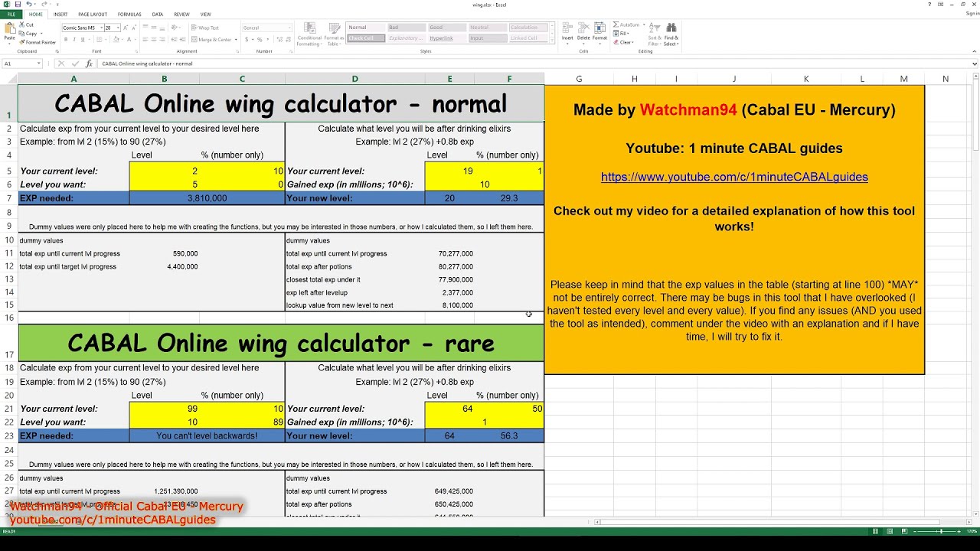Click the Fill Color bucket
Screen dimensions: 980x551
[116, 40]
